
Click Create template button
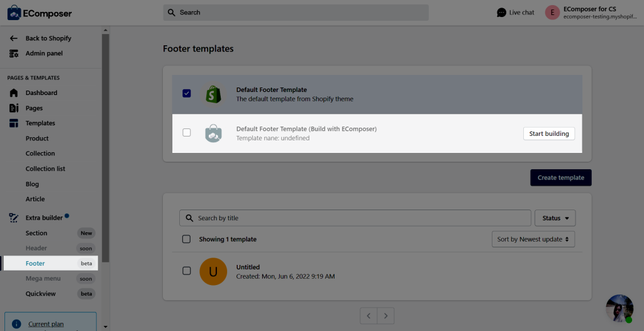pyautogui.click(x=560, y=177)
